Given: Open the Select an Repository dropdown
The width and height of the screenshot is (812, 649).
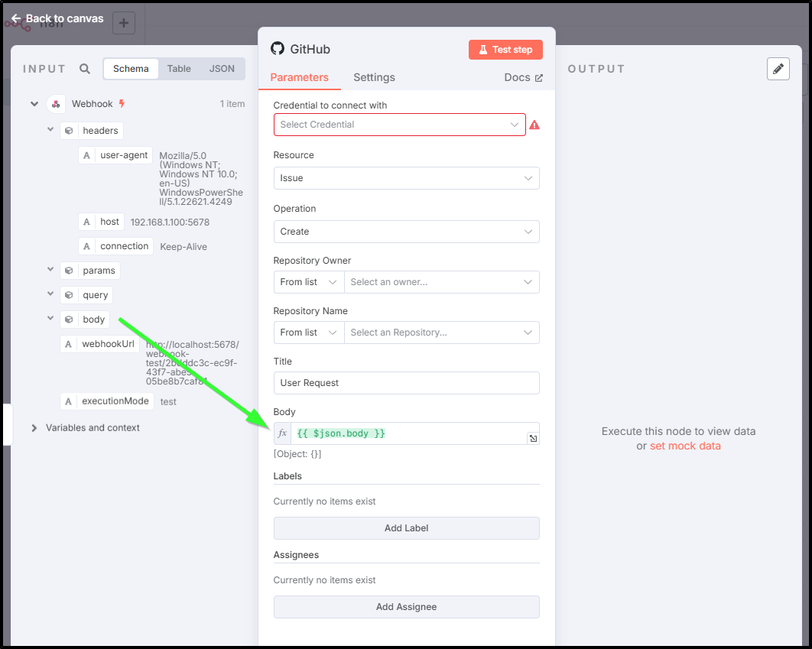Looking at the screenshot, I should tap(442, 333).
